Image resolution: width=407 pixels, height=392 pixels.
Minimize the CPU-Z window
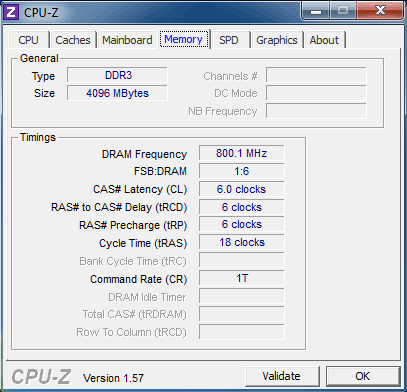click(x=316, y=10)
